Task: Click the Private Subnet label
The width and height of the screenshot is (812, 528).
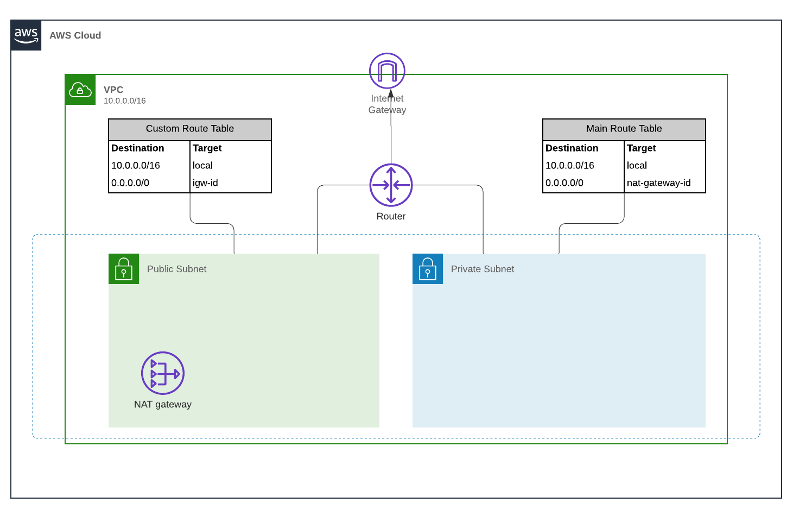Action: (483, 269)
